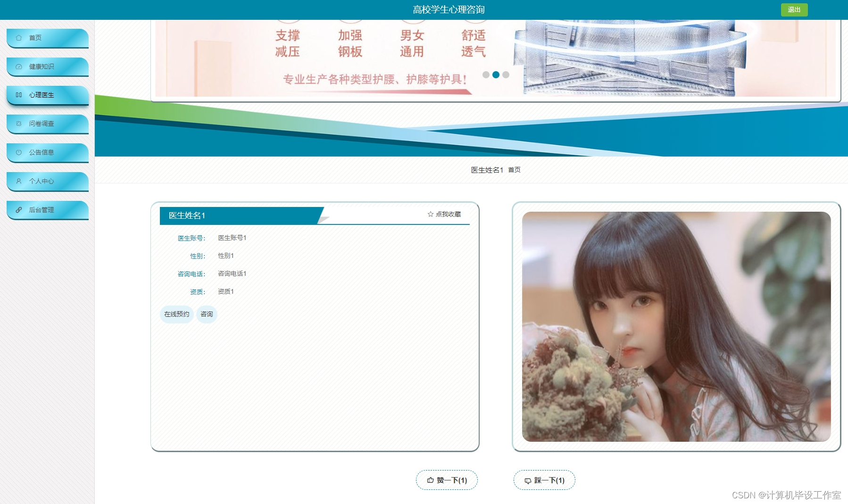Click the 医生姓名1 breadcrumb text
The image size is (848, 504).
(487, 170)
